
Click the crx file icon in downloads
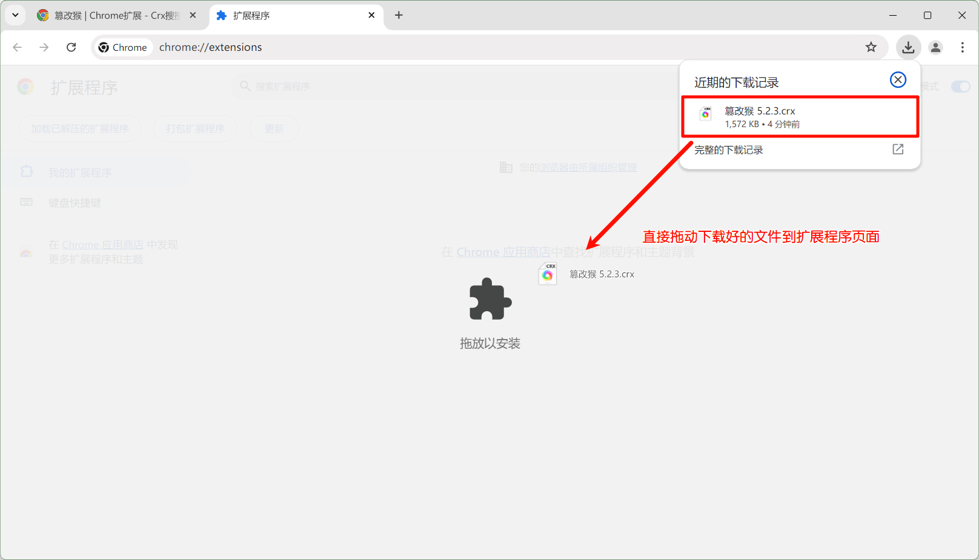[x=706, y=114]
